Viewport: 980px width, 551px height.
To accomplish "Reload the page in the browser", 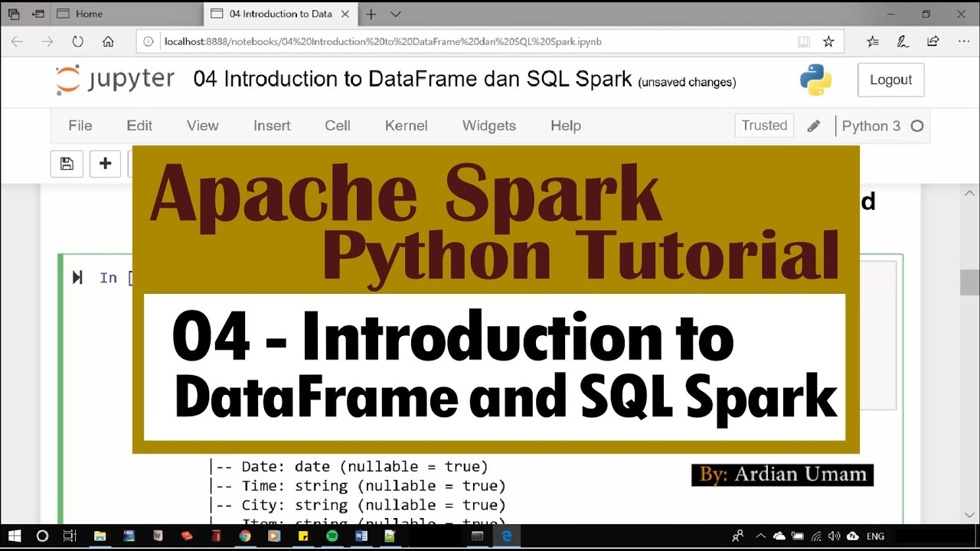I will 77,41.
